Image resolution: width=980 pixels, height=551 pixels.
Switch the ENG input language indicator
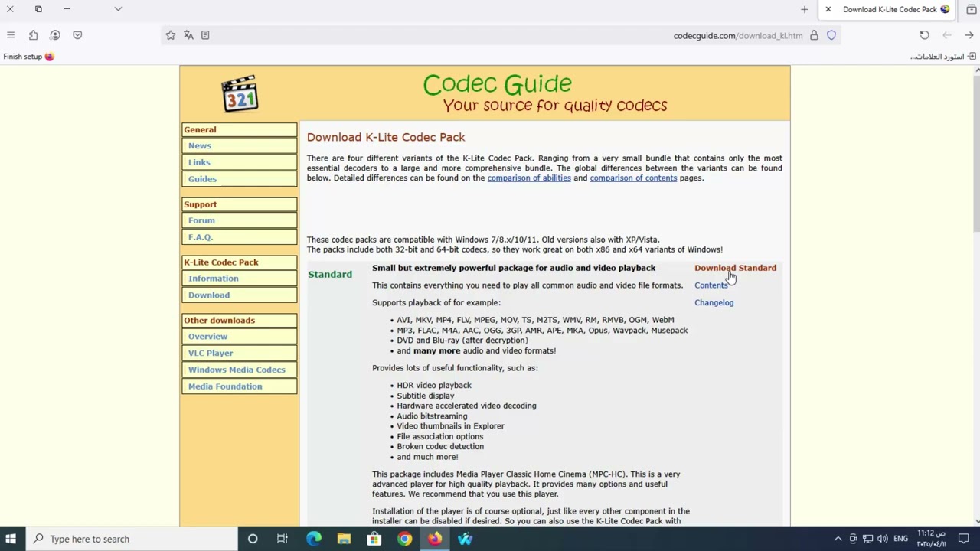(x=900, y=539)
